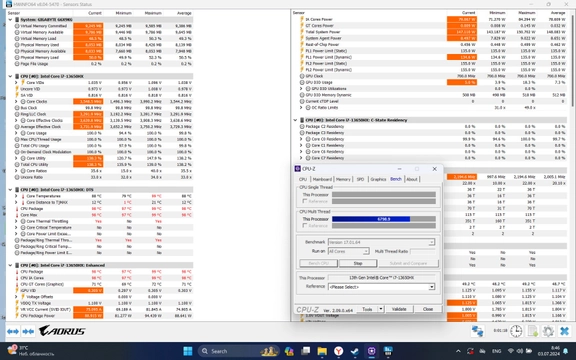Switch to the About tab in CPU-Z
The width and height of the screenshot is (576, 360).
(x=412, y=179)
